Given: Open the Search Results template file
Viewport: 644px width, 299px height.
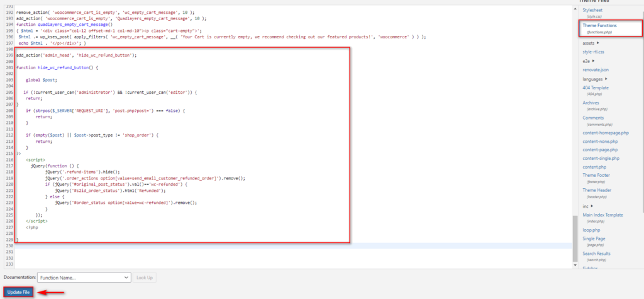Looking at the screenshot, I should pyautogui.click(x=596, y=254).
